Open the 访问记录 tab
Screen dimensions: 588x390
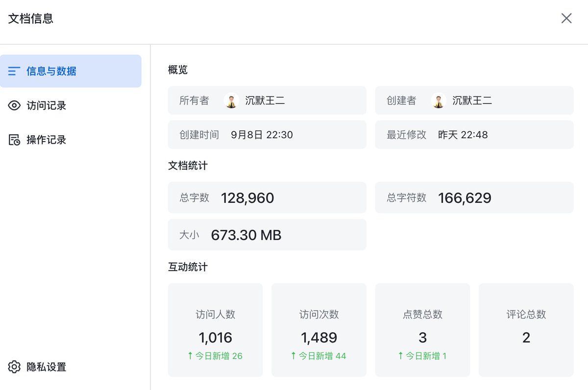71,105
